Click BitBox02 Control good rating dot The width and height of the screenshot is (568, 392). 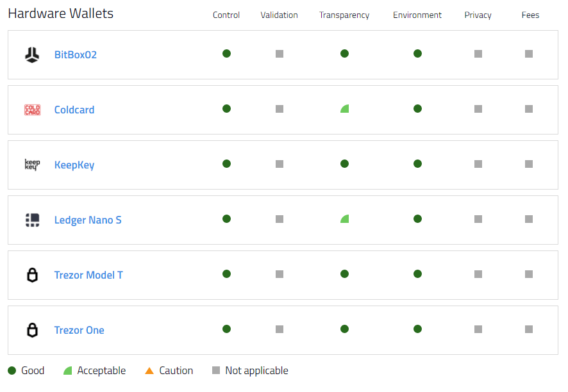click(x=227, y=54)
